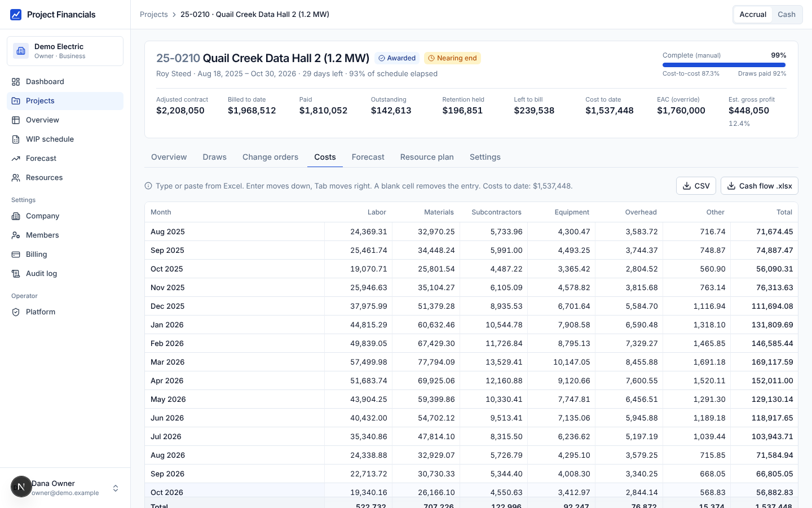This screenshot has height=508, width=812.
Task: Click the WIP schedule document icon
Action: (x=16, y=139)
